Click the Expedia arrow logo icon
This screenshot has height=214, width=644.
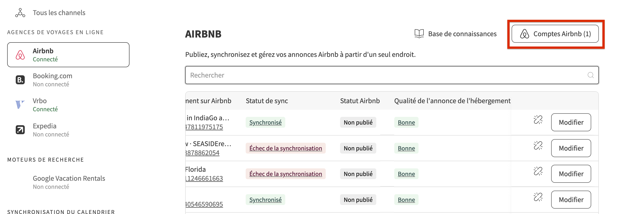[20, 130]
